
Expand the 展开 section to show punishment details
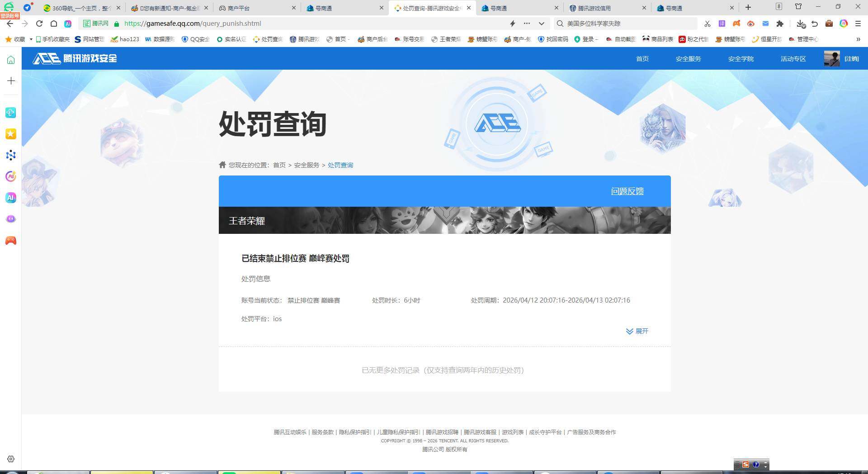tap(637, 331)
